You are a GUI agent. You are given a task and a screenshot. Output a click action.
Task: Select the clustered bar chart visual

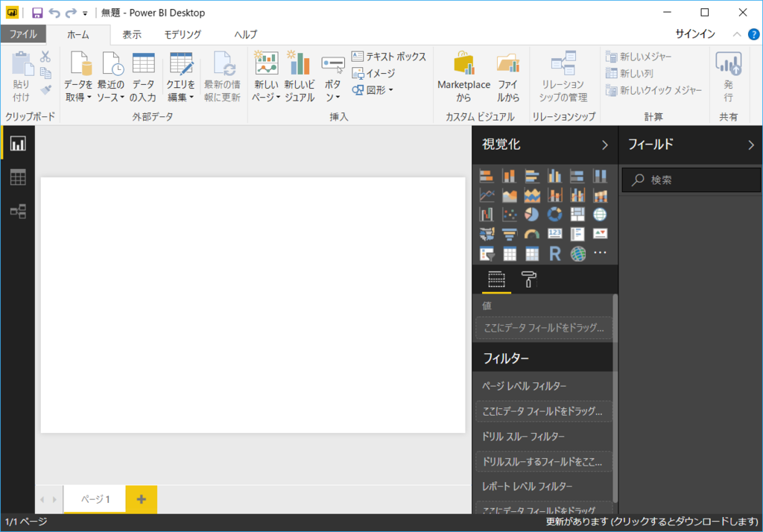(532, 176)
